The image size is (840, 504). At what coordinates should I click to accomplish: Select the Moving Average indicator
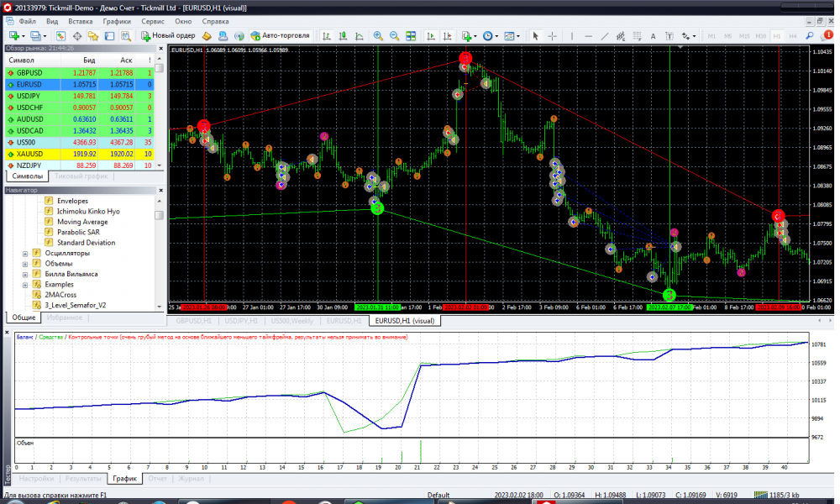(x=82, y=222)
